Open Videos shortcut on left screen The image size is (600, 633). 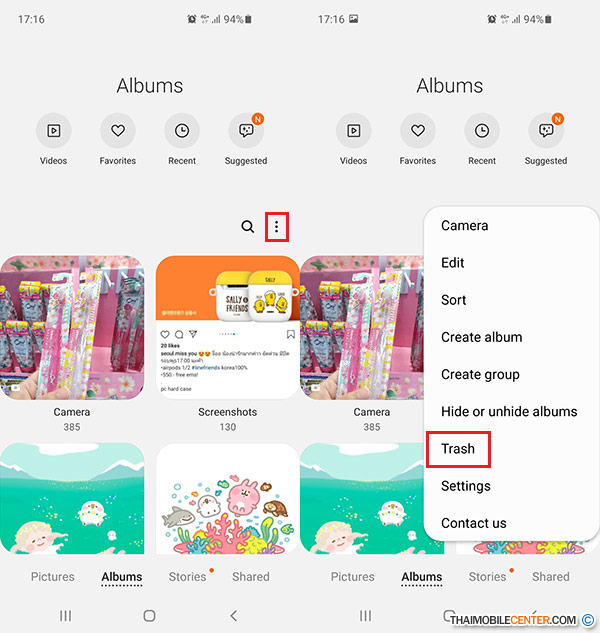click(x=54, y=131)
